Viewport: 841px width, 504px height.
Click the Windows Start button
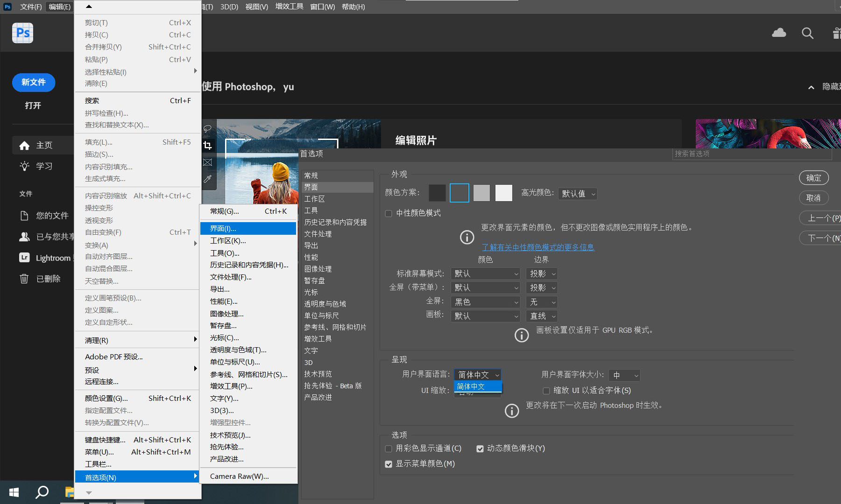(14, 492)
